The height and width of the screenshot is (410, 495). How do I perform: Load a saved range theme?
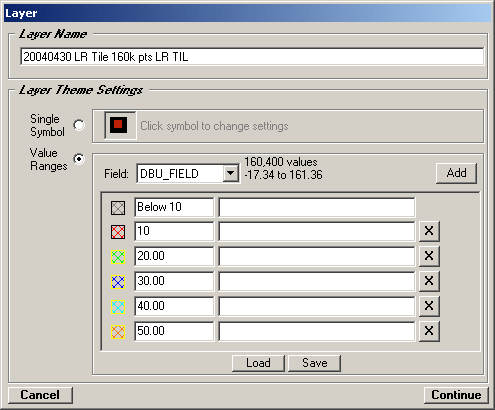click(x=258, y=363)
